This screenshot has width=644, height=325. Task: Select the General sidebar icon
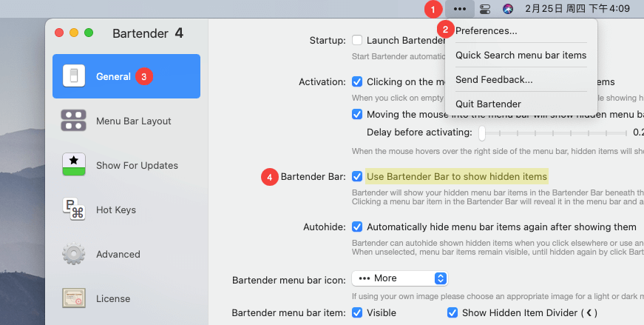[73, 76]
